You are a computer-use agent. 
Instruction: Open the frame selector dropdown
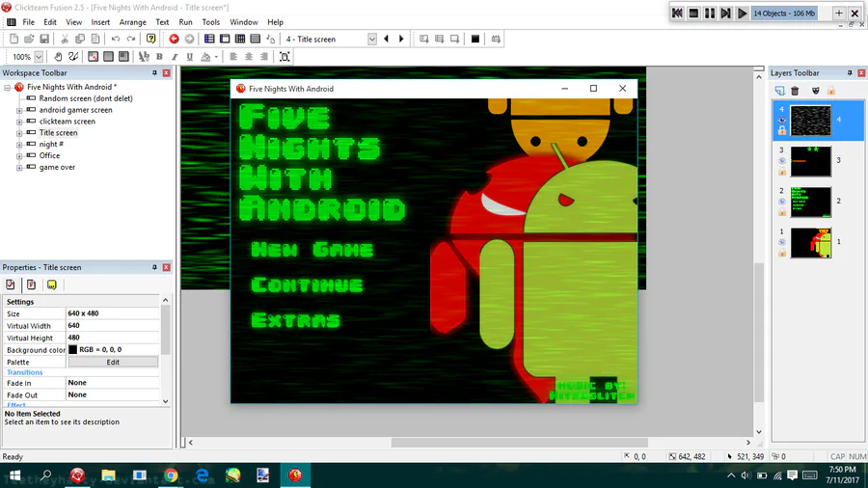tap(372, 39)
